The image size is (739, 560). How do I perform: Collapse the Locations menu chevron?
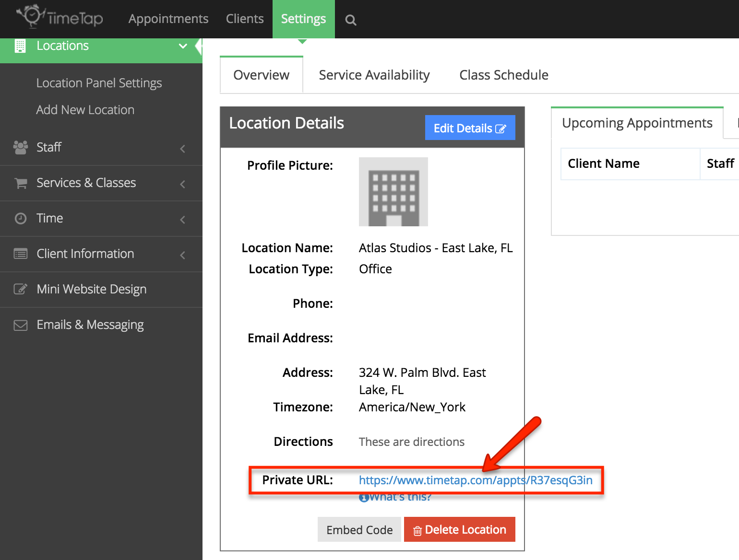click(x=183, y=46)
